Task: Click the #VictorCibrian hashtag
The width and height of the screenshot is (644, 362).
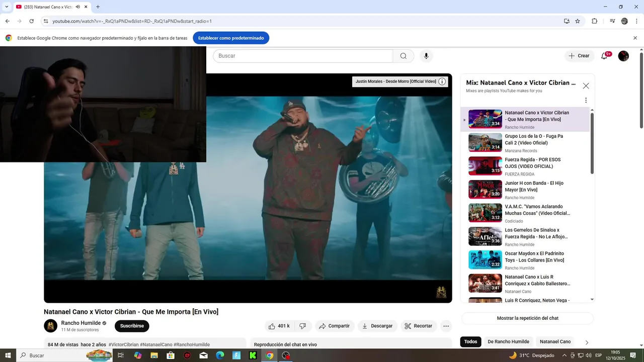Action: 123,344
